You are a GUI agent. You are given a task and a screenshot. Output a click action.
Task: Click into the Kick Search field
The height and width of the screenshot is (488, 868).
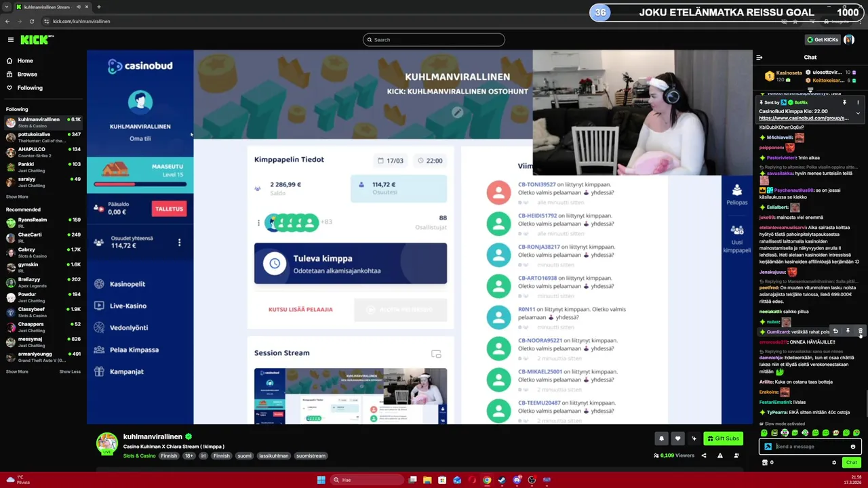coord(434,39)
